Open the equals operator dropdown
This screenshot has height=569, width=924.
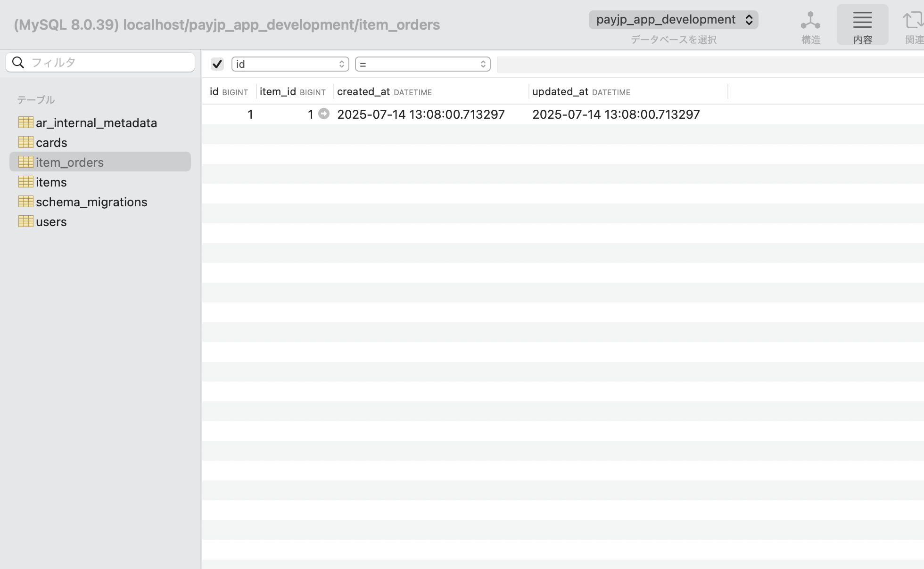(x=422, y=64)
